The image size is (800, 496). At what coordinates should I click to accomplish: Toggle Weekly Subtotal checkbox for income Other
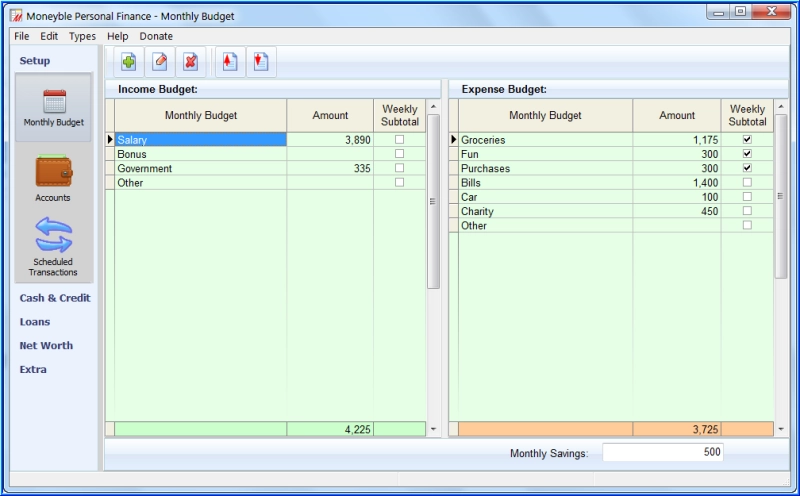(x=399, y=182)
